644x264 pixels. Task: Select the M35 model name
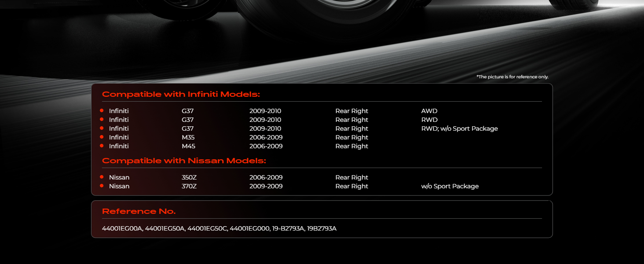[x=189, y=137]
